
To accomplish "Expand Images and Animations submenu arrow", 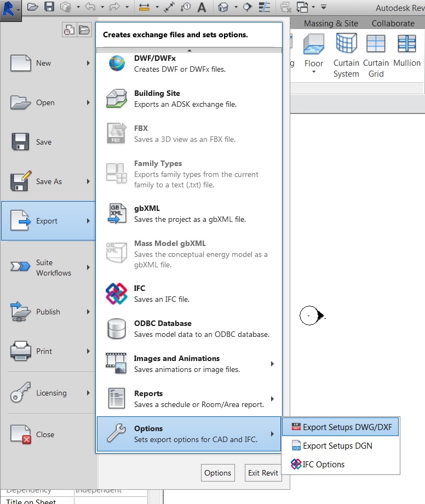I will pyautogui.click(x=272, y=364).
